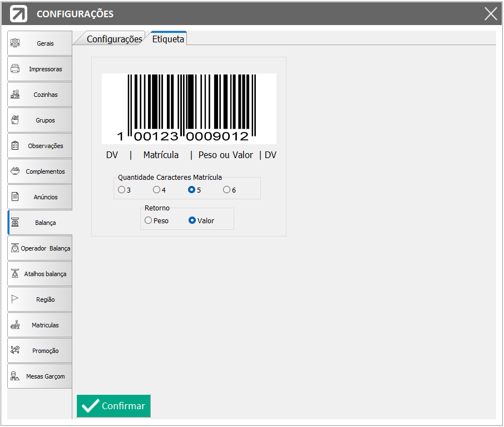Open the Cozinhas settings section
504x427 pixels.
(x=40, y=94)
